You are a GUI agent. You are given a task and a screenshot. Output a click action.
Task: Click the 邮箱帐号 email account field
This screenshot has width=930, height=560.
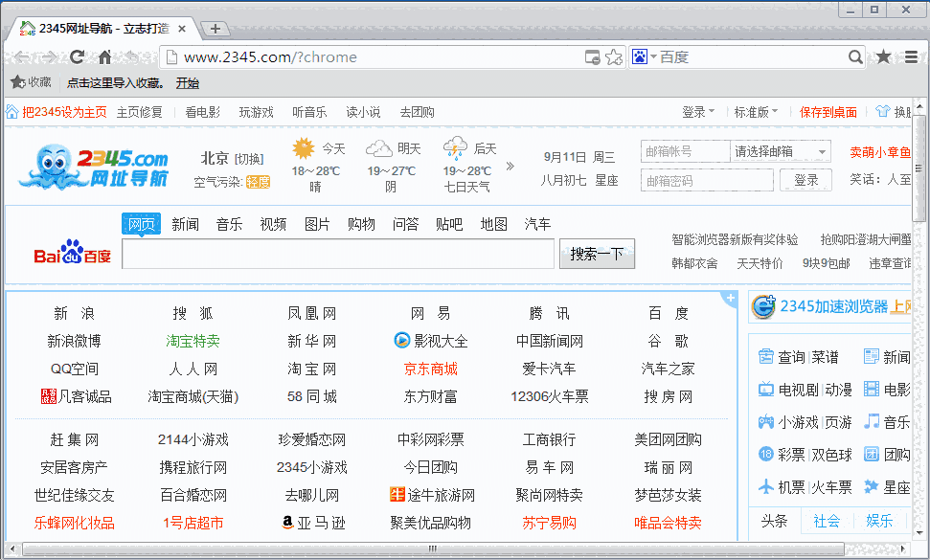coord(683,151)
